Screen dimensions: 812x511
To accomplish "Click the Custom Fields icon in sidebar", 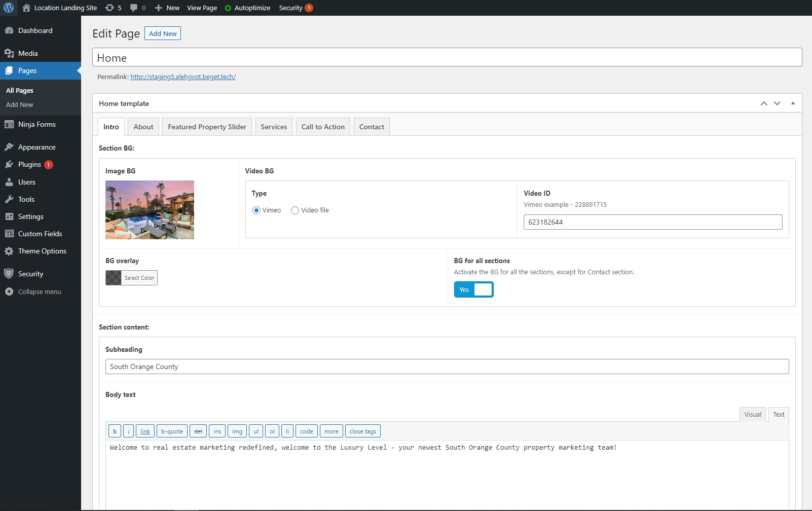I will coord(9,234).
